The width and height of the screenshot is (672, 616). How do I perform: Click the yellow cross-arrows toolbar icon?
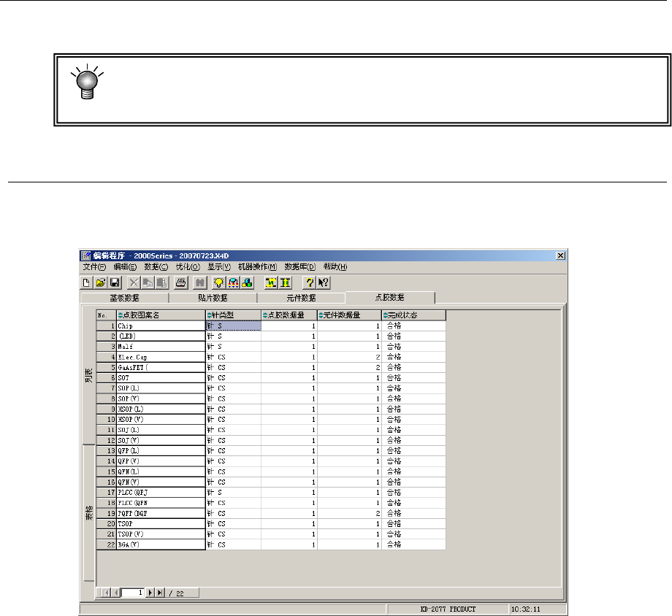click(x=271, y=282)
